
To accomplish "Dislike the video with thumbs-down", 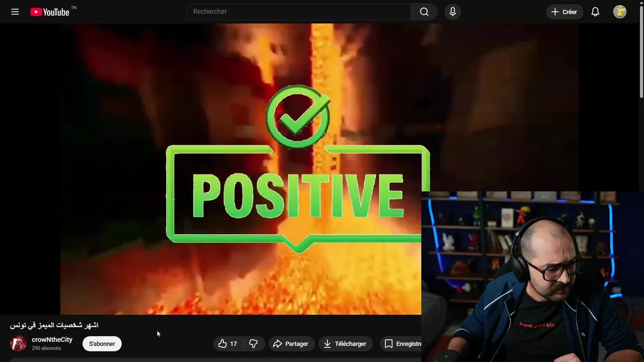I will click(254, 344).
